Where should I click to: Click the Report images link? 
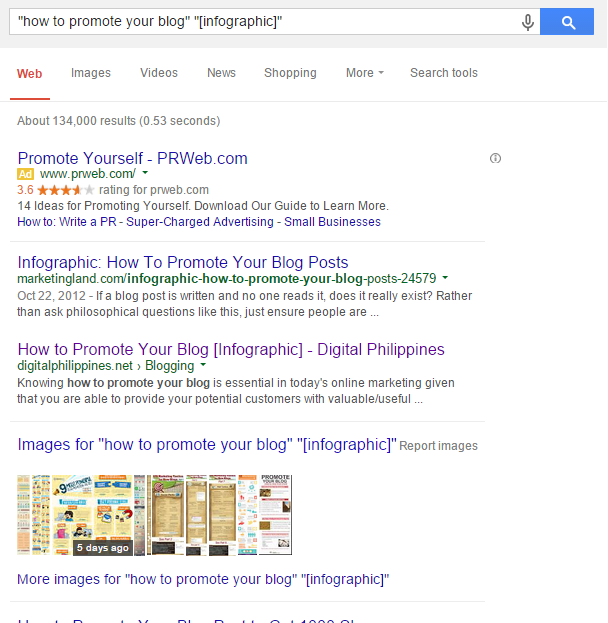click(x=438, y=446)
